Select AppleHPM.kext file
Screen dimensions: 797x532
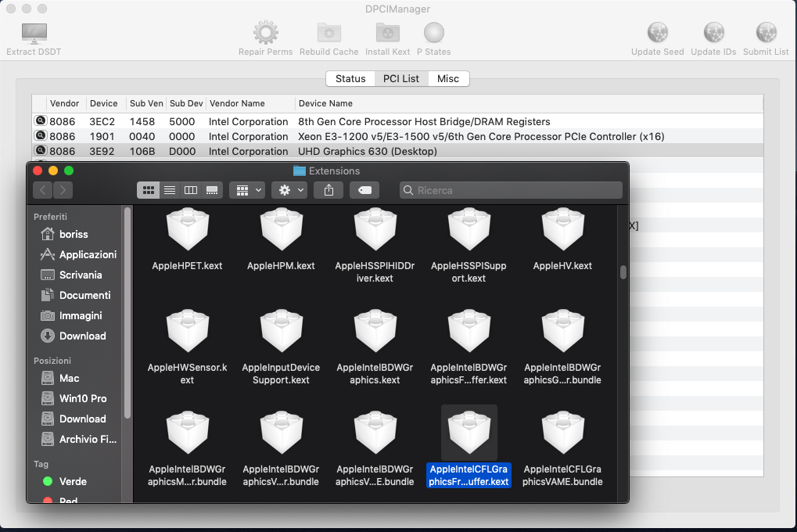[281, 239]
